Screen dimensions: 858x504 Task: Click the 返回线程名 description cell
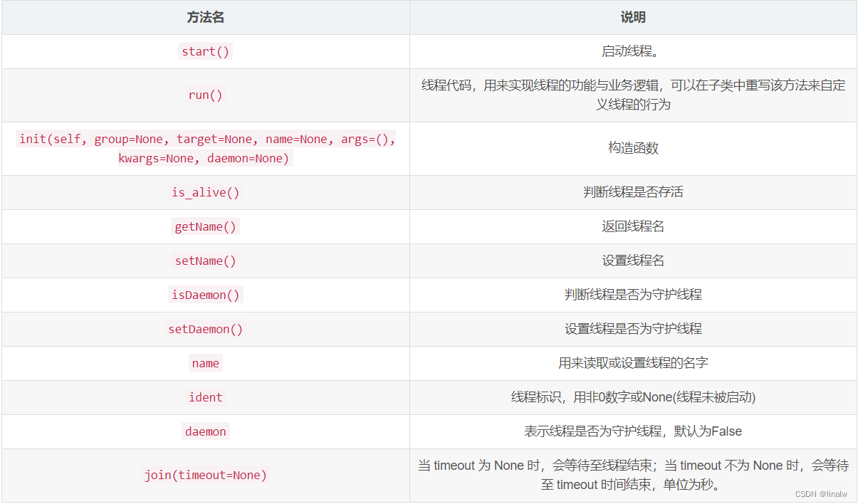pos(633,226)
